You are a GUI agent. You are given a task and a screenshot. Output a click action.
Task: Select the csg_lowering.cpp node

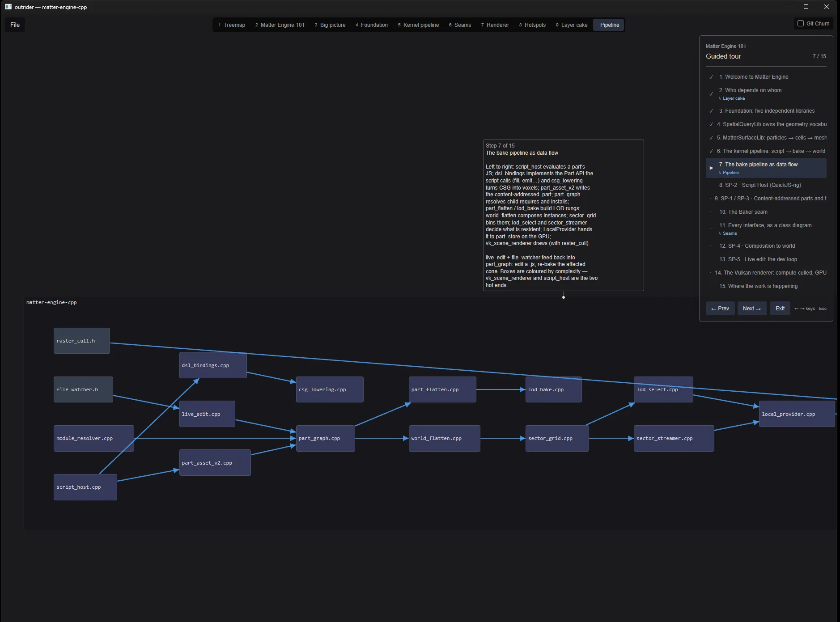point(330,389)
